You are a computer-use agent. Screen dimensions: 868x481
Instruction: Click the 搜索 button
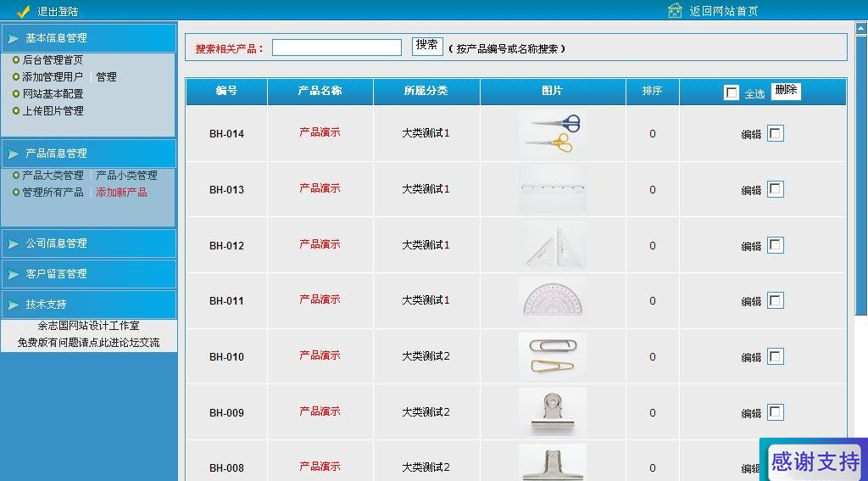427,46
